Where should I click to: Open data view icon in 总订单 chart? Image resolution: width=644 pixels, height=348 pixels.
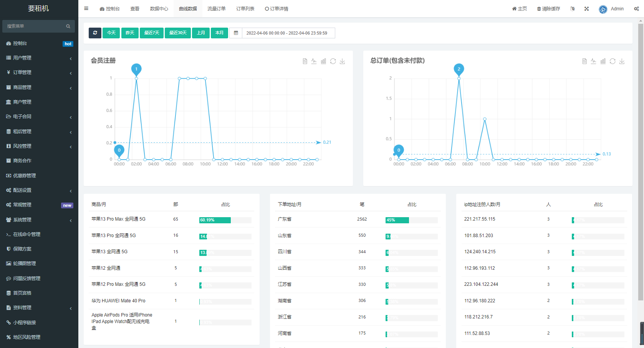pyautogui.click(x=584, y=61)
